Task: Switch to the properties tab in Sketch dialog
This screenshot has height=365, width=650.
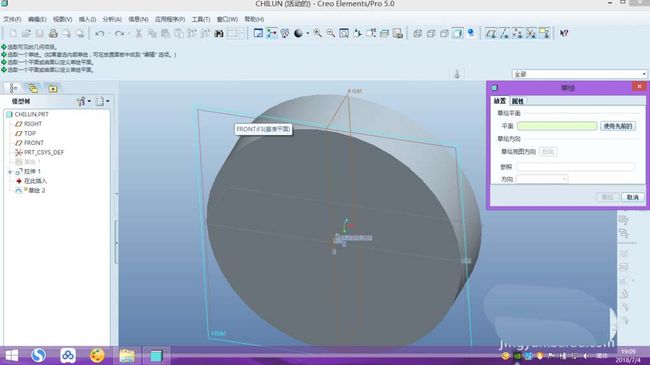Action: [x=518, y=101]
